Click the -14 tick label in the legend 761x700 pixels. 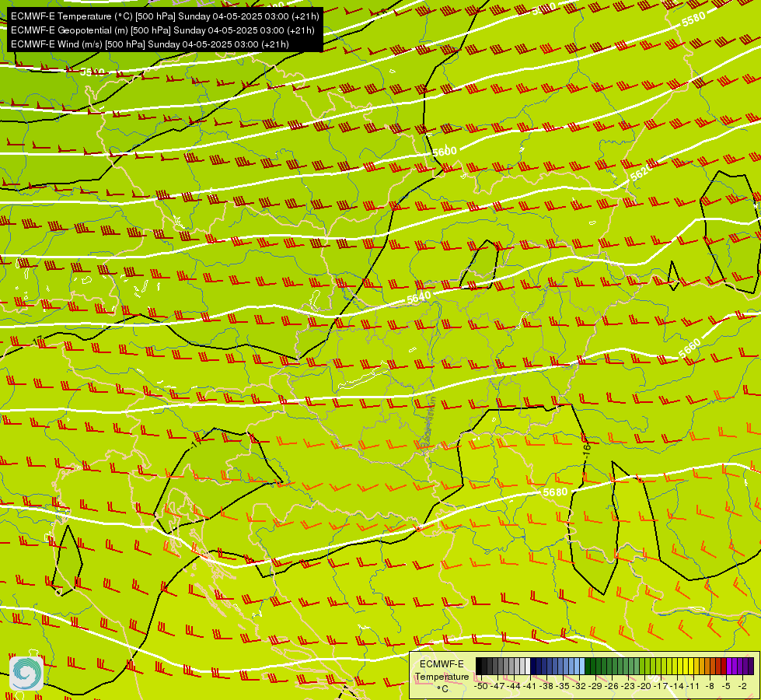pyautogui.click(x=677, y=686)
